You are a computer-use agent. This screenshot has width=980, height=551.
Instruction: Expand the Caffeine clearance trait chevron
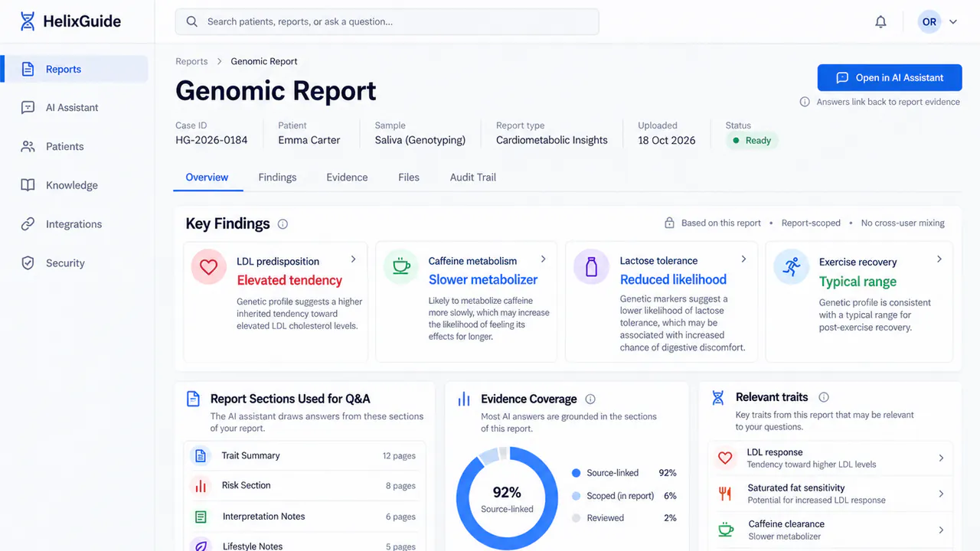point(941,530)
